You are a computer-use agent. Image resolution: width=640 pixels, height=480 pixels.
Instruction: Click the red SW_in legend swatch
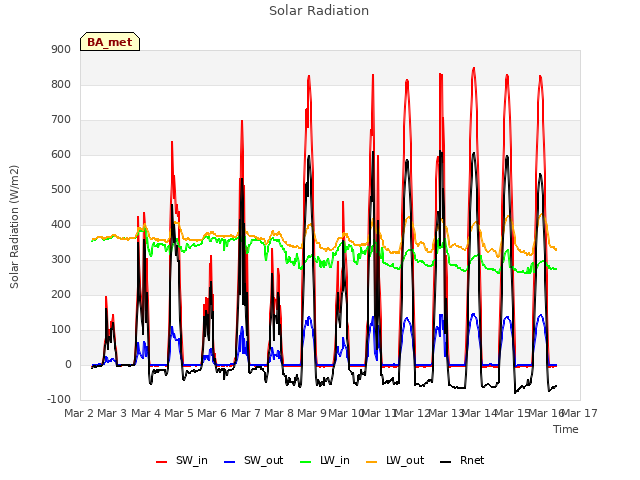point(162,462)
